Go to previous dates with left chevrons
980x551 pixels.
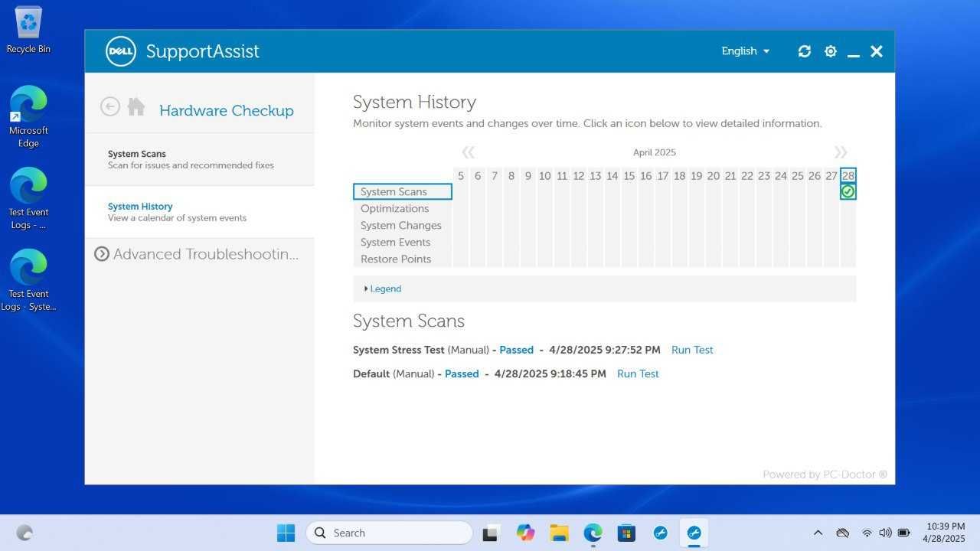468,152
